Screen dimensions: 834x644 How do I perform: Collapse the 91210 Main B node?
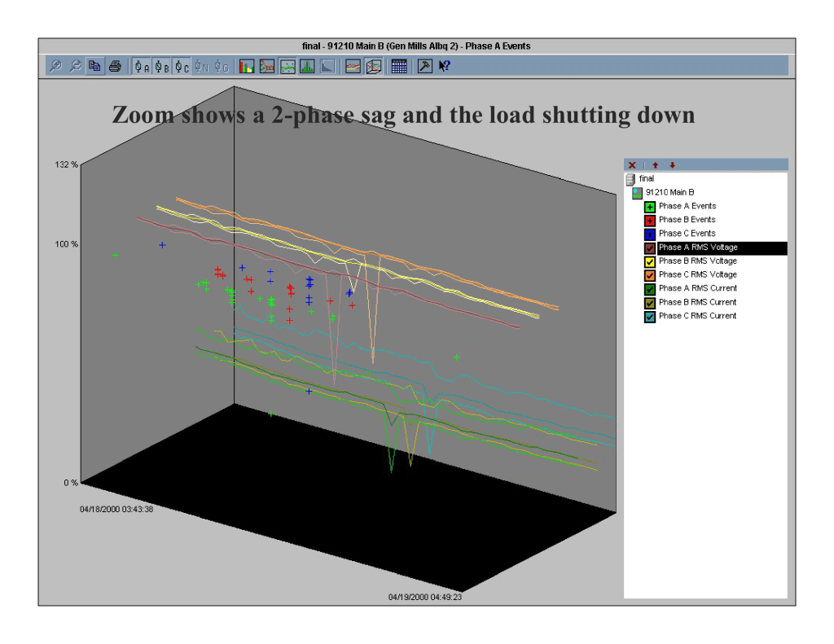click(639, 192)
